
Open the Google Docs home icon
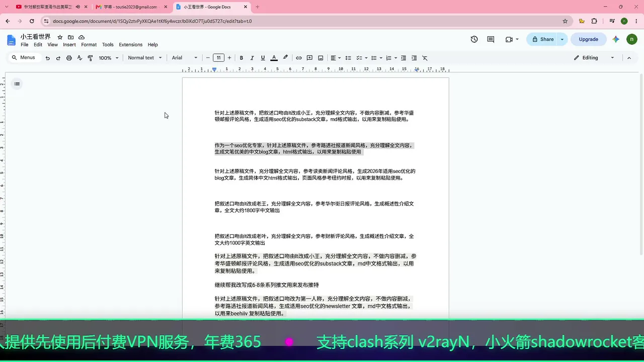pos(11,40)
